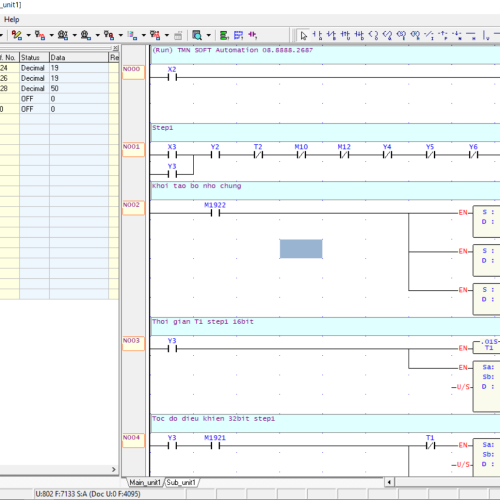This screenshot has height=500, width=500.
Task: Open dropdown arrow beside magnifier search icon
Action: (209, 35)
